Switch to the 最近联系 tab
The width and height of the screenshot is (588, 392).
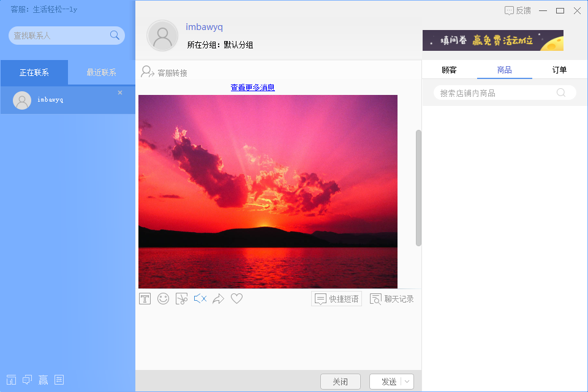pyautogui.click(x=102, y=72)
